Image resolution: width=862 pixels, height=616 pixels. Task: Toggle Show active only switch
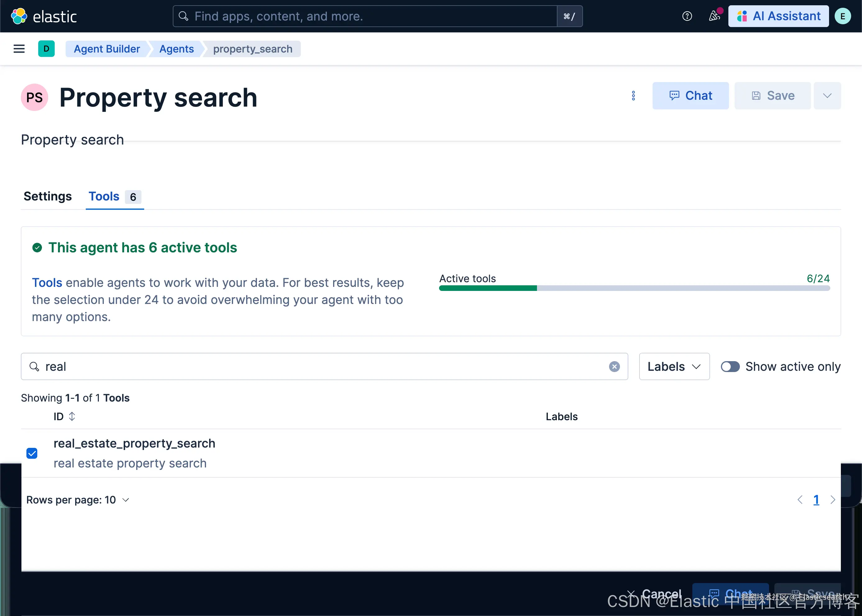(x=730, y=366)
